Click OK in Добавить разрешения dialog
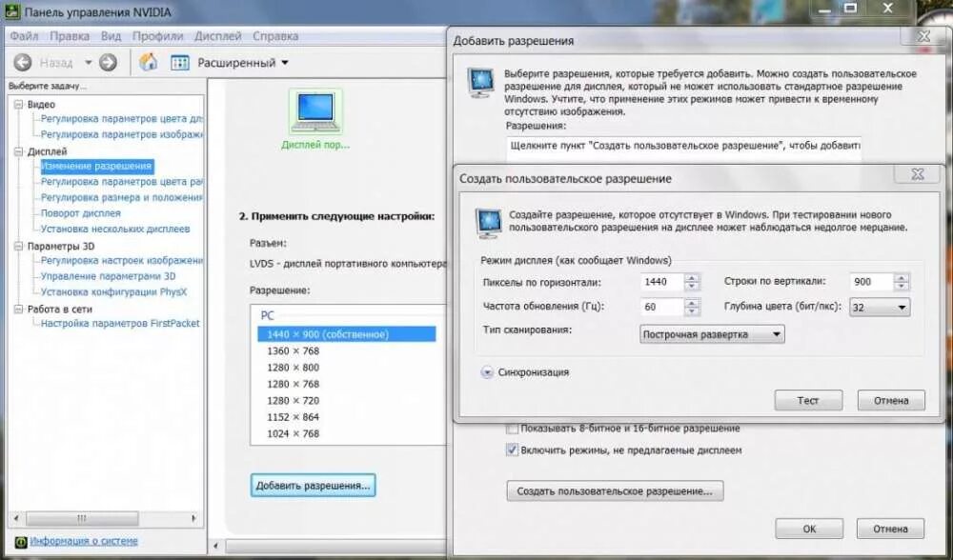The height and width of the screenshot is (560, 953). 809,529
